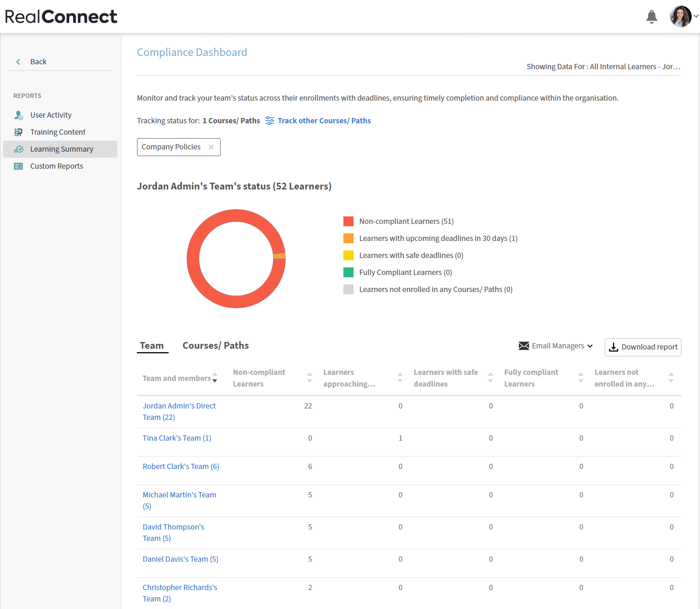Viewport: 700px width, 609px height.
Task: Click the red ring of the donut chart
Action: pos(193,259)
